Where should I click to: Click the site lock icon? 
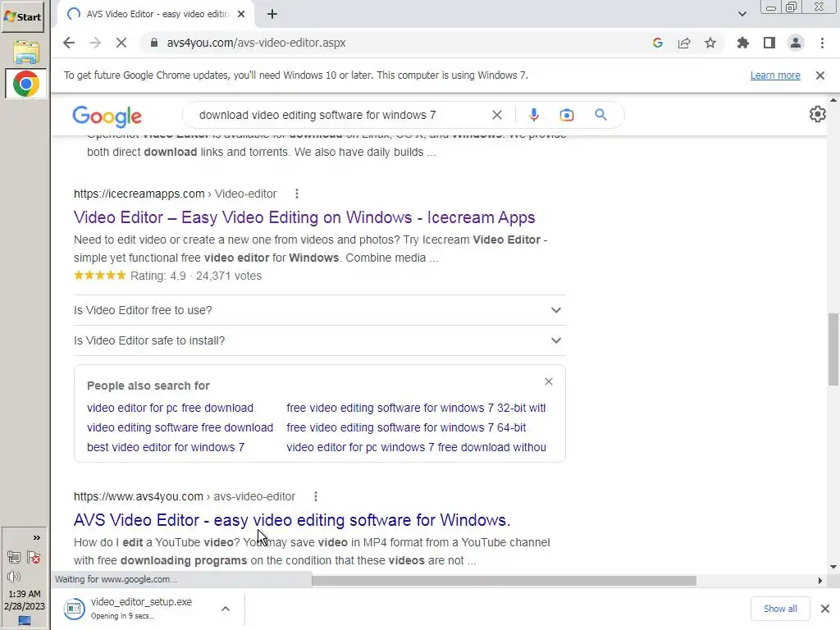tap(153, 43)
